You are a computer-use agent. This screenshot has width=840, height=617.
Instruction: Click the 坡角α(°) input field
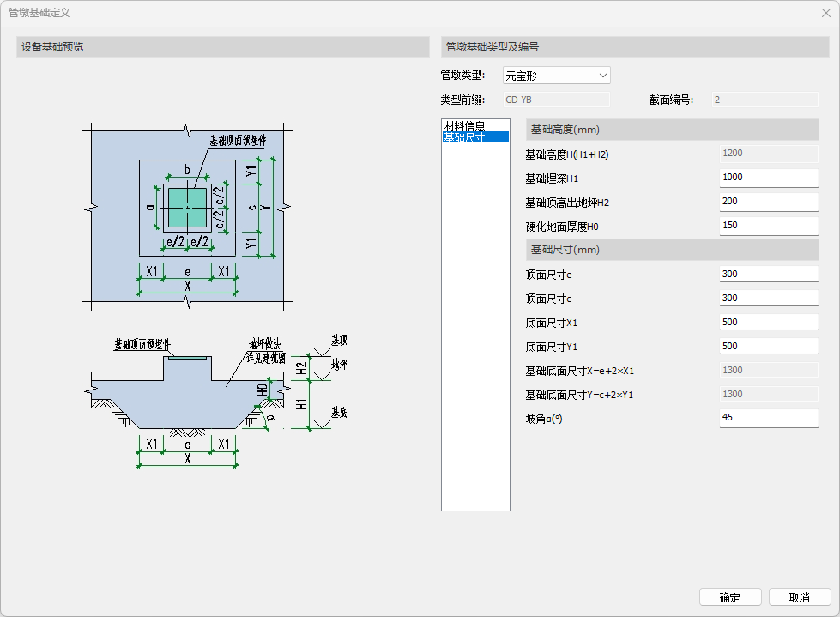point(768,418)
